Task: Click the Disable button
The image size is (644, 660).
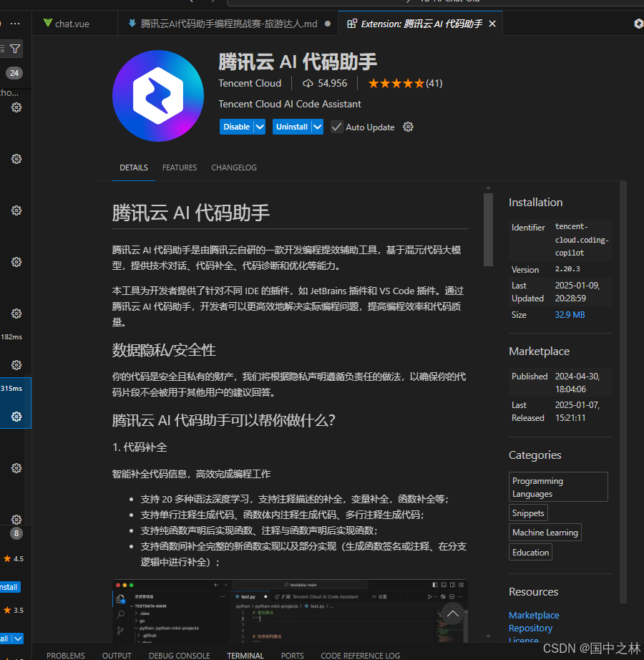Action: tap(237, 127)
